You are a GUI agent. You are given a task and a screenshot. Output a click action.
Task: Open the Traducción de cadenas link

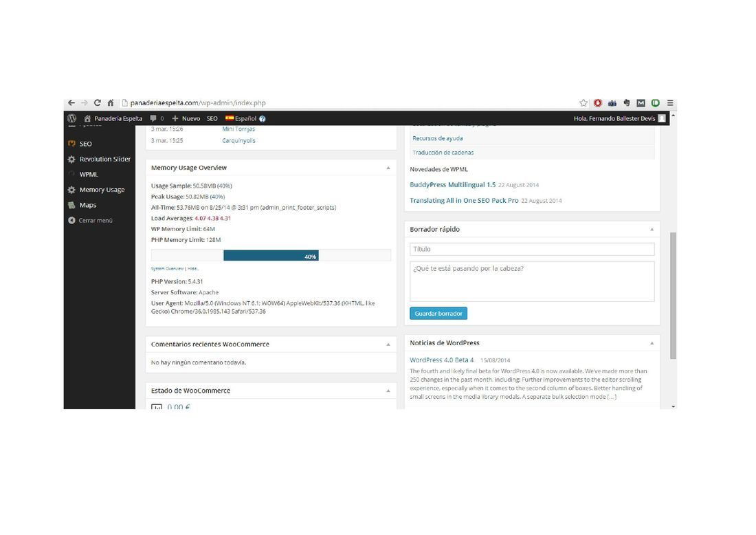click(443, 153)
